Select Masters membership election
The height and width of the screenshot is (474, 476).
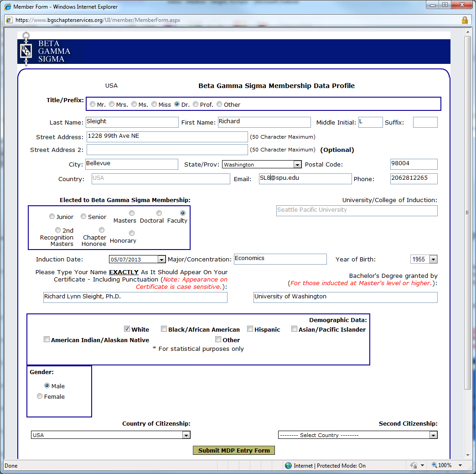point(132,213)
